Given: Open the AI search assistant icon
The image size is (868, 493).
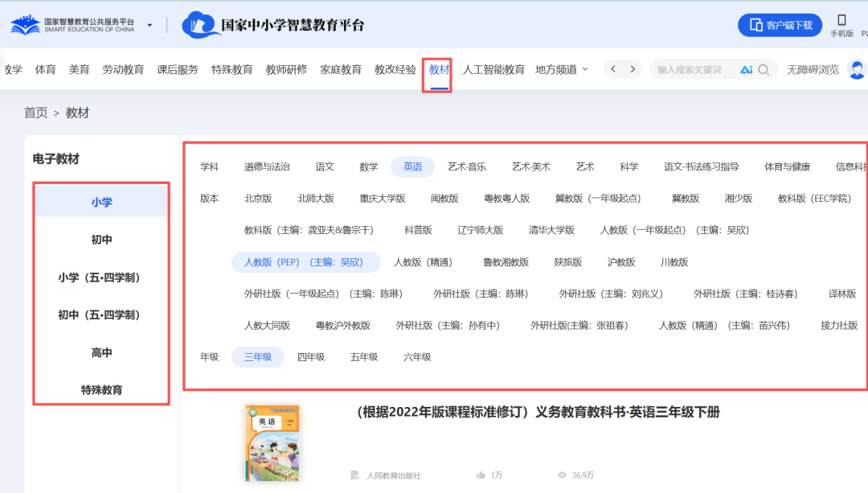Looking at the screenshot, I should [x=747, y=69].
